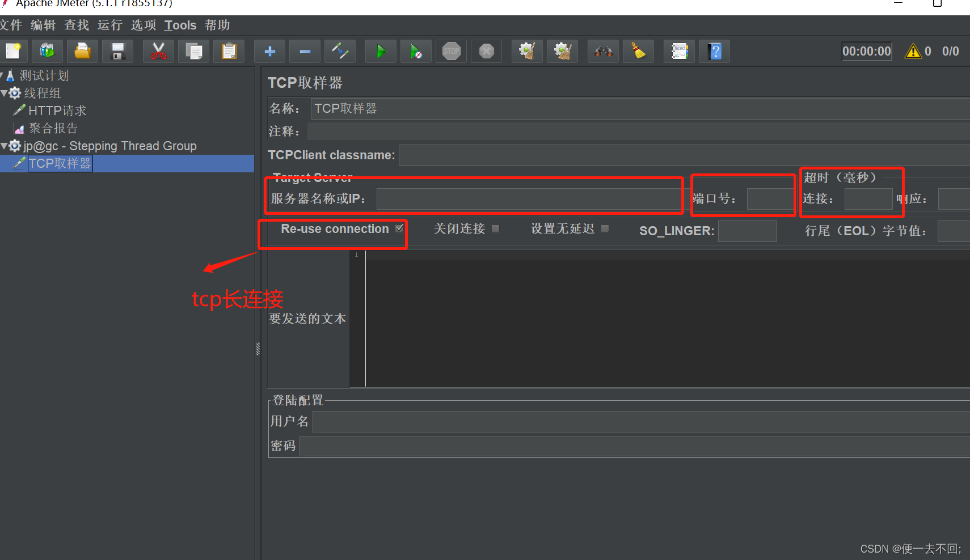This screenshot has width=970, height=560.
Task: Click the Save floppy disk icon
Action: tap(118, 52)
